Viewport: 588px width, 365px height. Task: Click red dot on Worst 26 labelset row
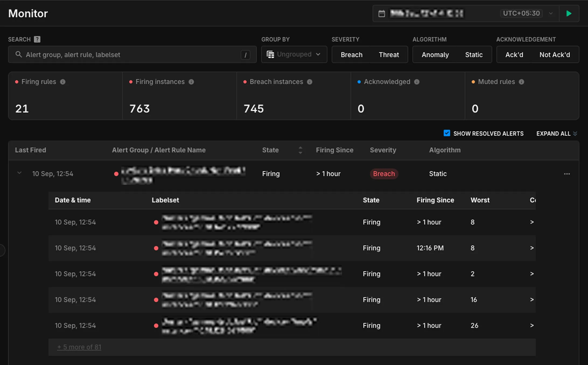pos(156,326)
